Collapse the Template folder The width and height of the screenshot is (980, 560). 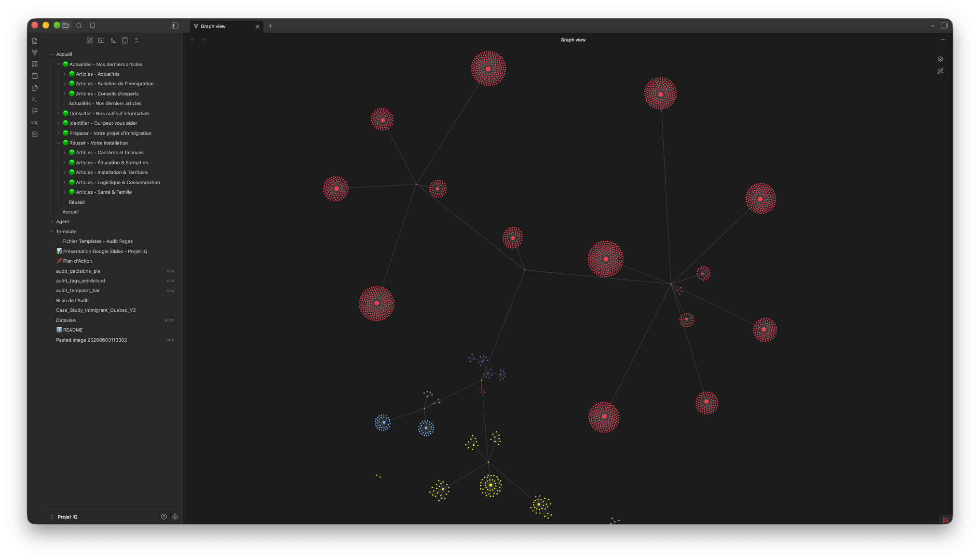tap(52, 232)
